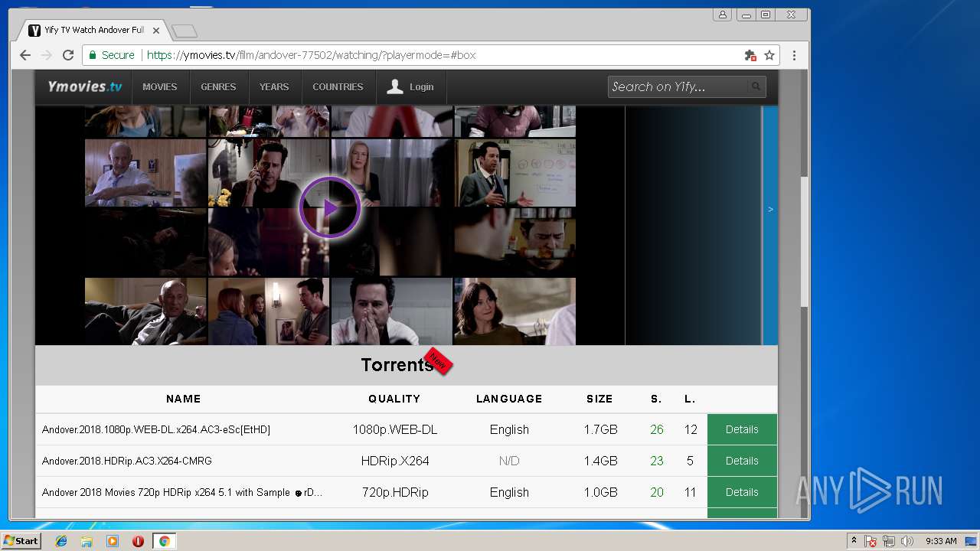This screenshot has width=980, height=551.
Task: Click the NAME column header
Action: click(184, 399)
